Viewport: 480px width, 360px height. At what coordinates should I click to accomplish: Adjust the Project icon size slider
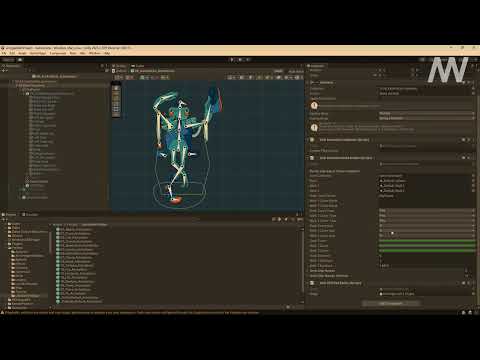pos(289,307)
